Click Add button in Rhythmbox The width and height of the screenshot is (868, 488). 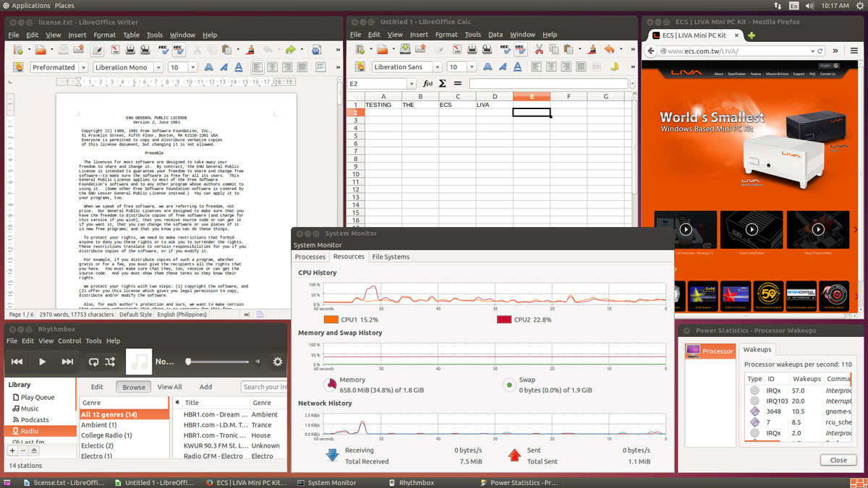point(206,387)
